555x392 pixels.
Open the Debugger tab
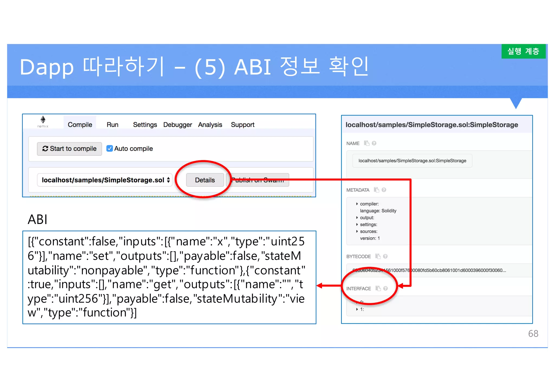click(x=178, y=125)
